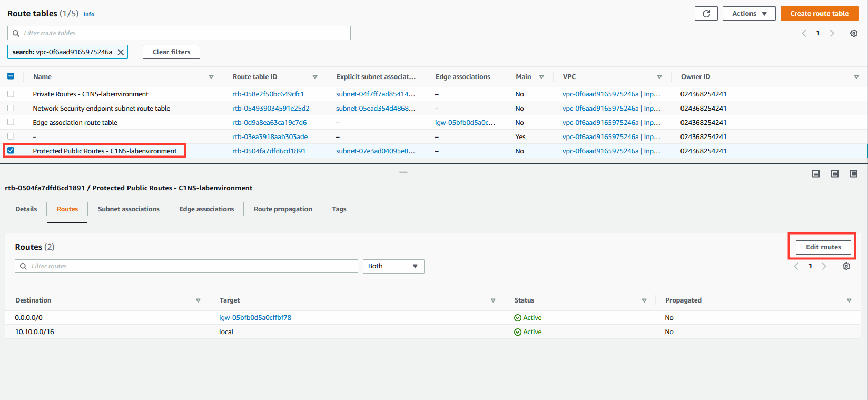Collapse details panel to bottom view

pos(815,174)
